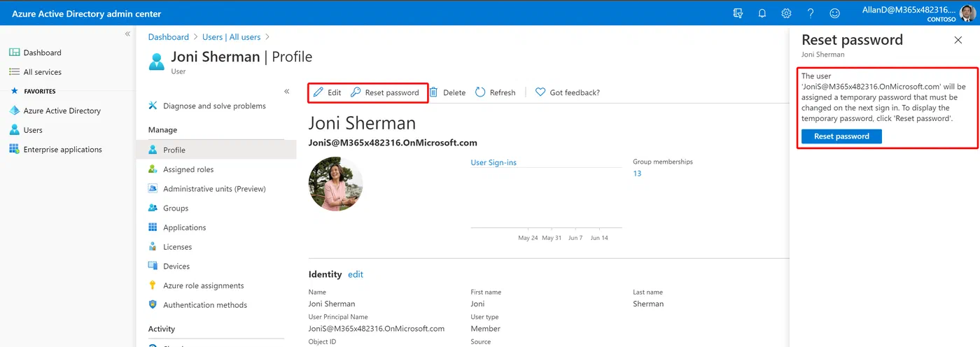This screenshot has height=347, width=980.
Task: Click the Users | All users breadcrumb
Action: click(232, 37)
